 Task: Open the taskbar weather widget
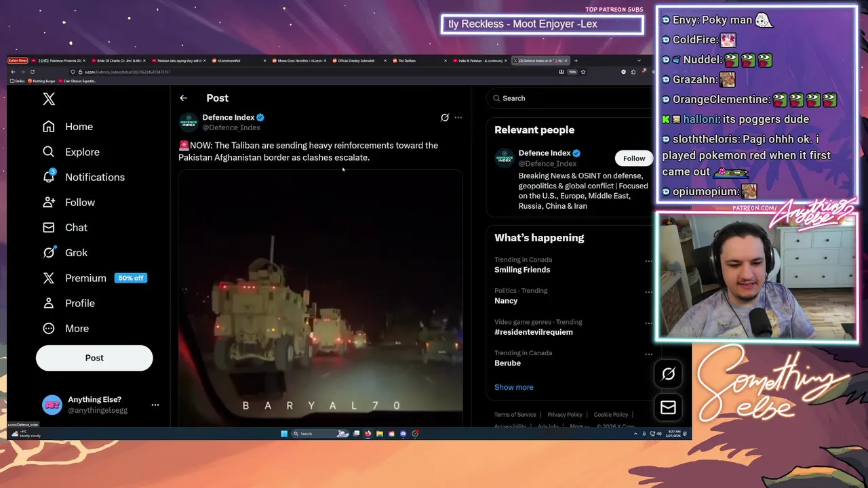tap(26, 434)
